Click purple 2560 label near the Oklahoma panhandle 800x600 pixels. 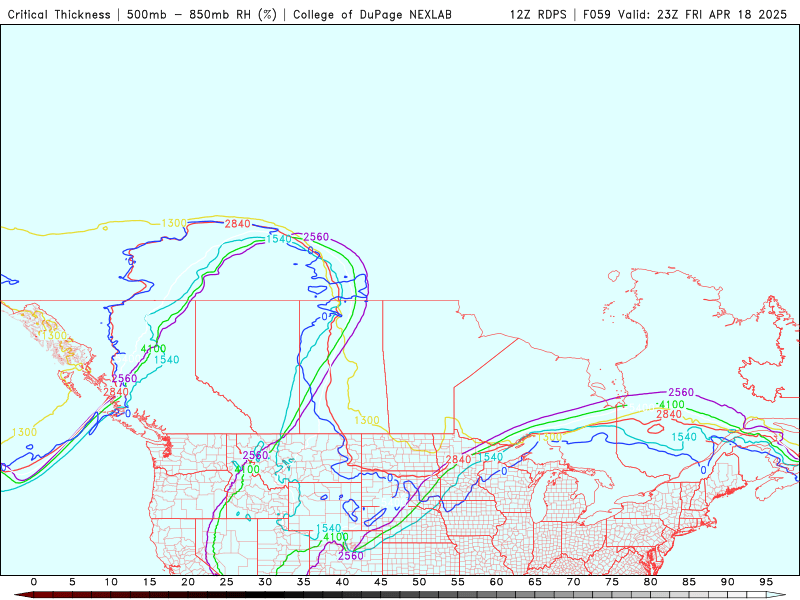point(351,555)
